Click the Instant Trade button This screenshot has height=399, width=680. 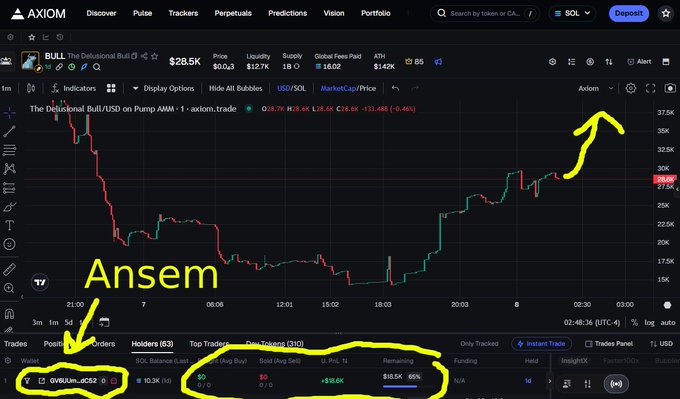coord(541,344)
